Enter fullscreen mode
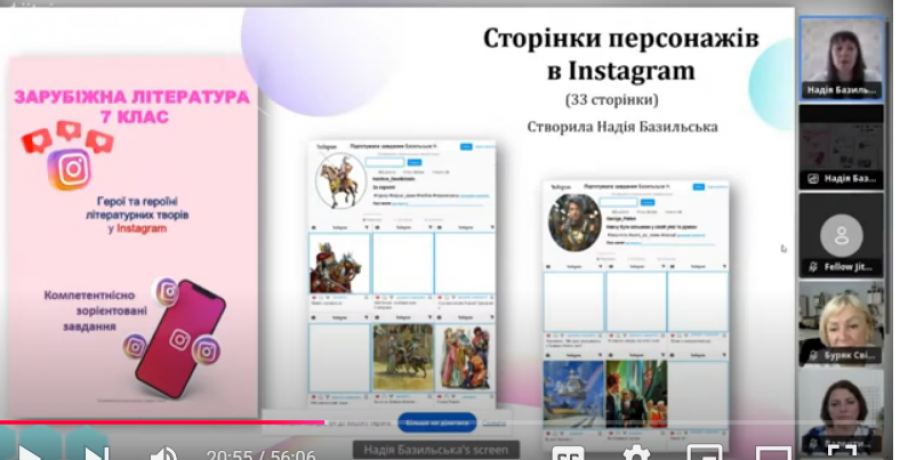This screenshot has width=900, height=460. [841, 453]
